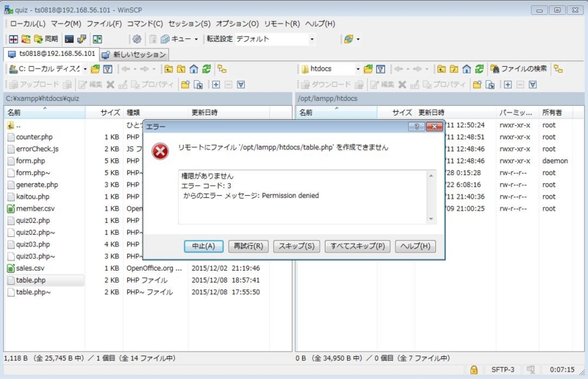The width and height of the screenshot is (588, 379).
Task: Click local panel open directory icon
Action: coord(96,69)
